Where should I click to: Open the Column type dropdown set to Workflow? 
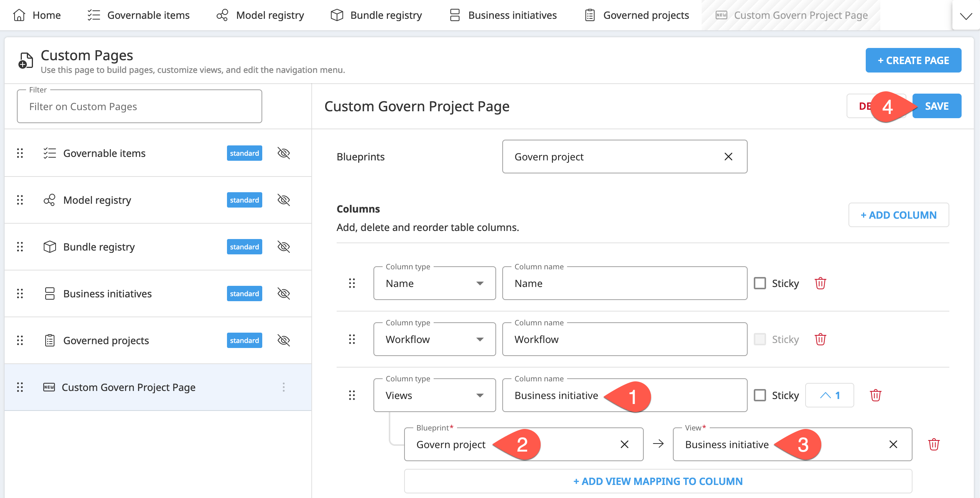click(x=434, y=339)
